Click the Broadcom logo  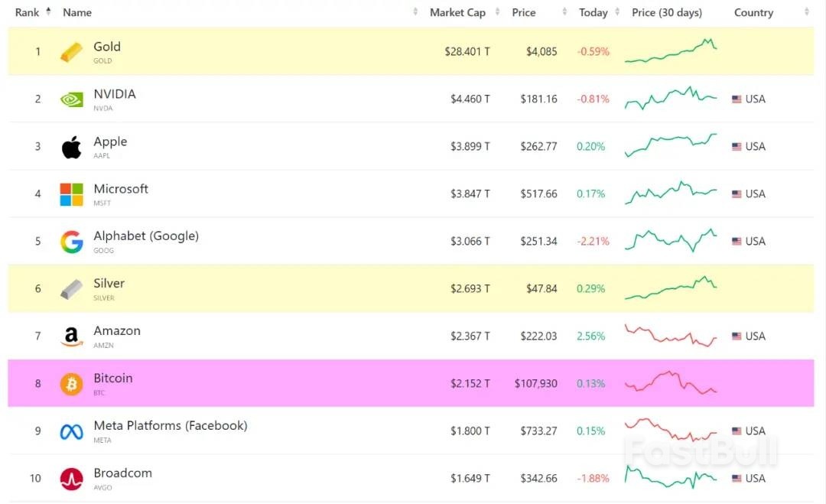(x=70, y=478)
